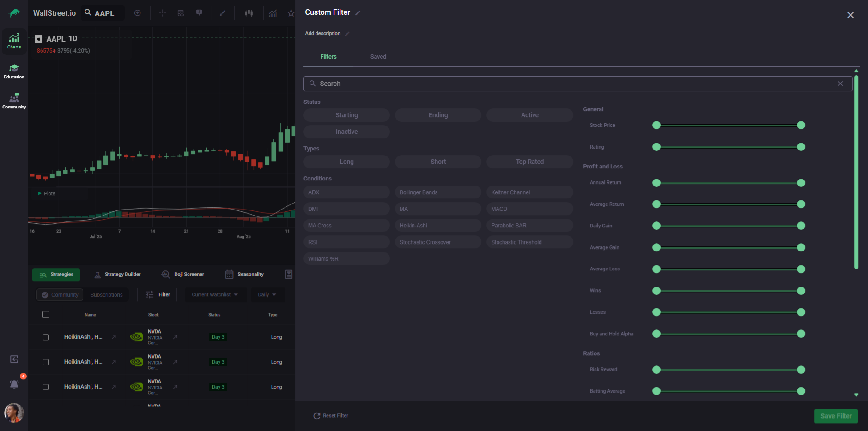Viewport: 868px width, 431px height.
Task: Expand the Plots section on chart
Action: [x=40, y=193]
